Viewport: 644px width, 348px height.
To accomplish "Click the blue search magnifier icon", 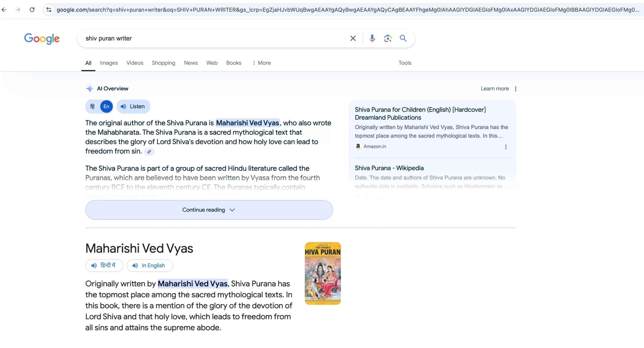I will [x=403, y=38].
